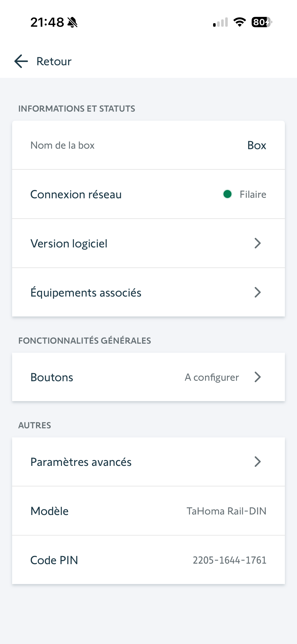Tap the box name value Box
Viewport: 297px width, 644px height.
(256, 145)
